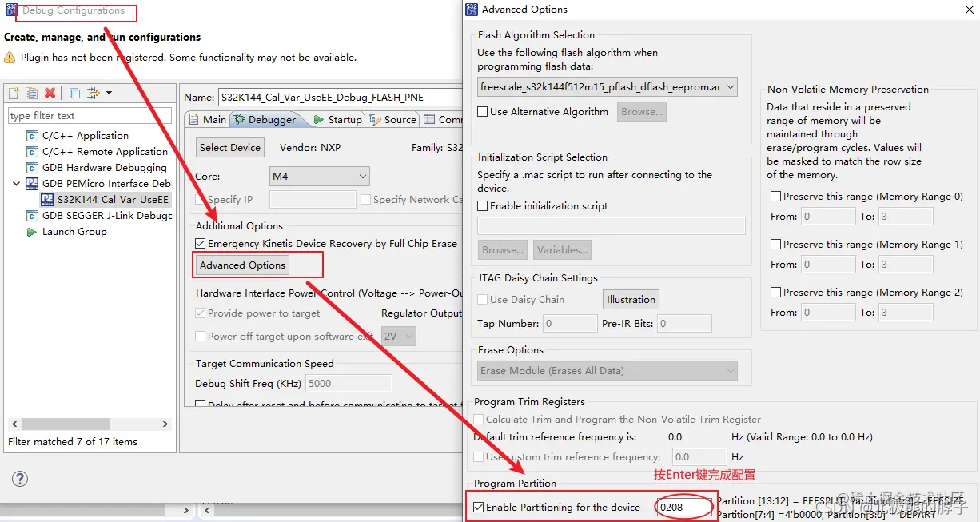Screen dimensions: 980x522
Task: Open the flash algorithm selection dropdown
Action: tap(608, 87)
